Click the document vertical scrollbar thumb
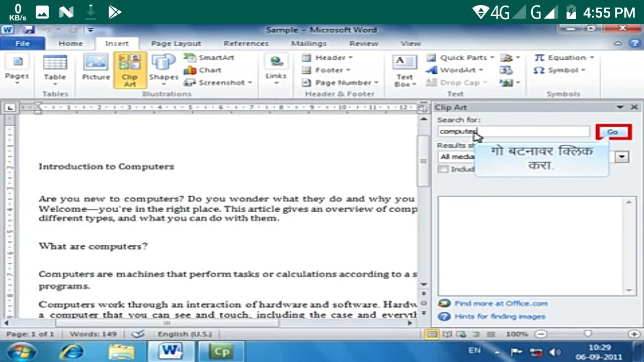Screen dimensions: 644x362 coord(424,161)
